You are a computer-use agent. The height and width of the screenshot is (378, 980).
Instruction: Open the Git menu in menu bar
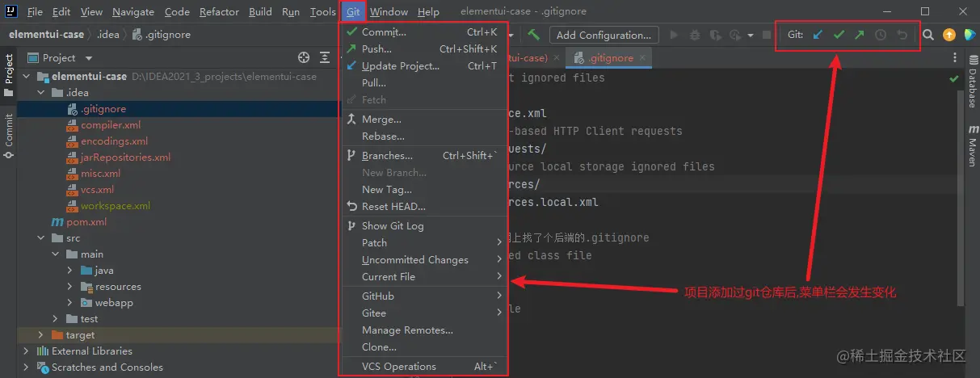pos(353,11)
